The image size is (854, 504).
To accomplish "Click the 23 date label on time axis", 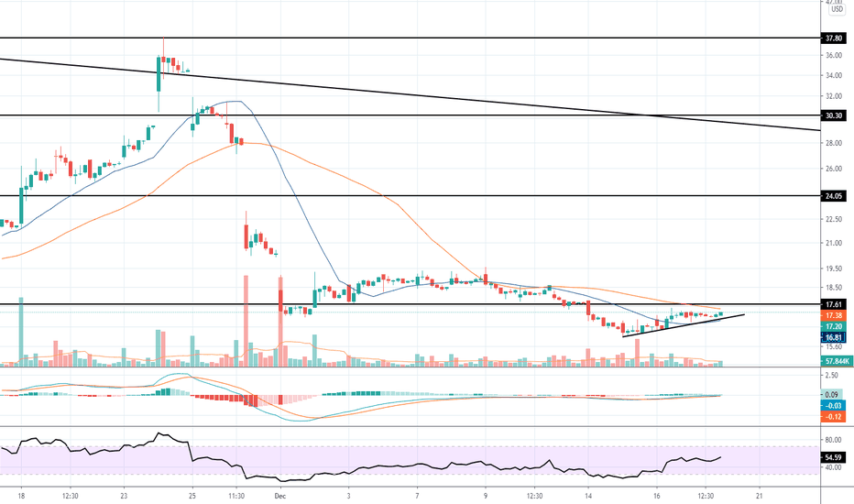I will pyautogui.click(x=125, y=496).
